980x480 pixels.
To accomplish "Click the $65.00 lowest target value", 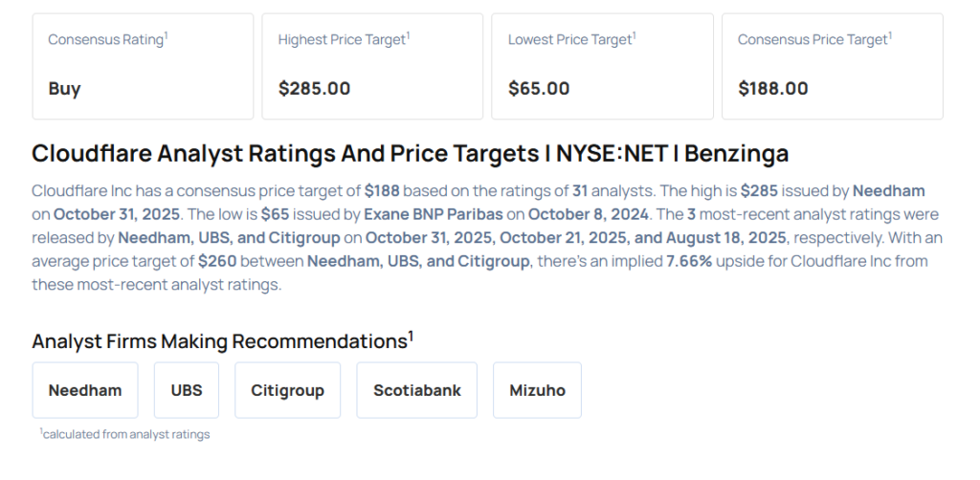I will [539, 89].
